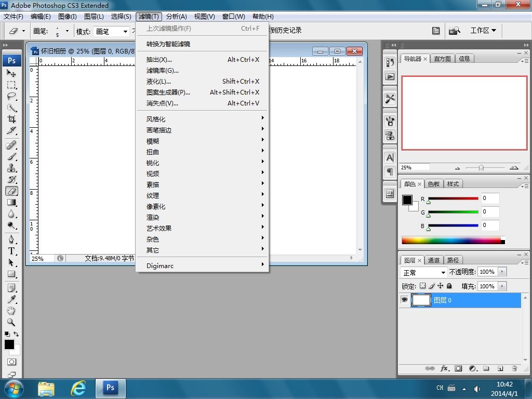Swap foreground and background colors
The width and height of the screenshot is (532, 399).
pos(16,334)
